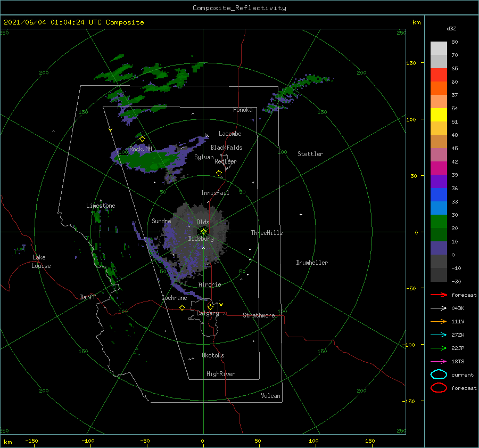Image resolution: width=479 pixels, height=448 pixels.
Task: Select the lightest gray top swatch in legend
Action: click(x=439, y=48)
